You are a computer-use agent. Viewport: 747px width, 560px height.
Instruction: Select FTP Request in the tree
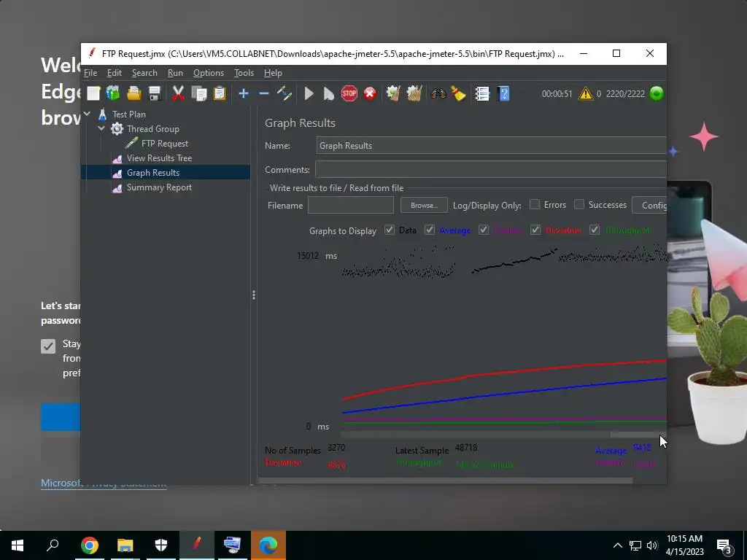point(164,144)
